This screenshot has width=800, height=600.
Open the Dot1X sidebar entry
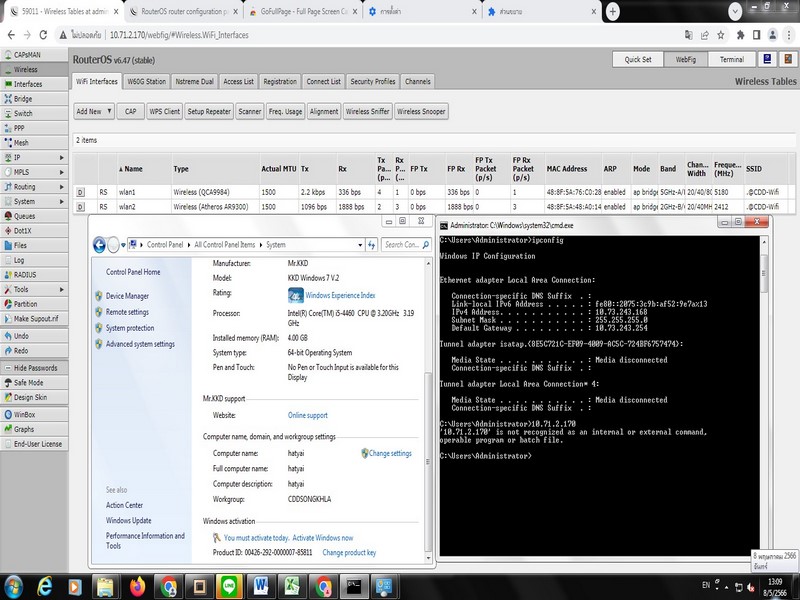coord(34,231)
